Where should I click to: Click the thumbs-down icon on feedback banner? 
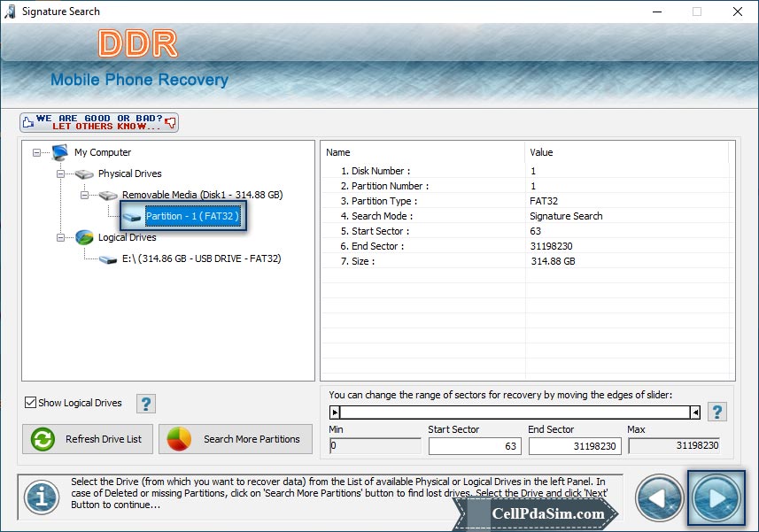point(170,122)
